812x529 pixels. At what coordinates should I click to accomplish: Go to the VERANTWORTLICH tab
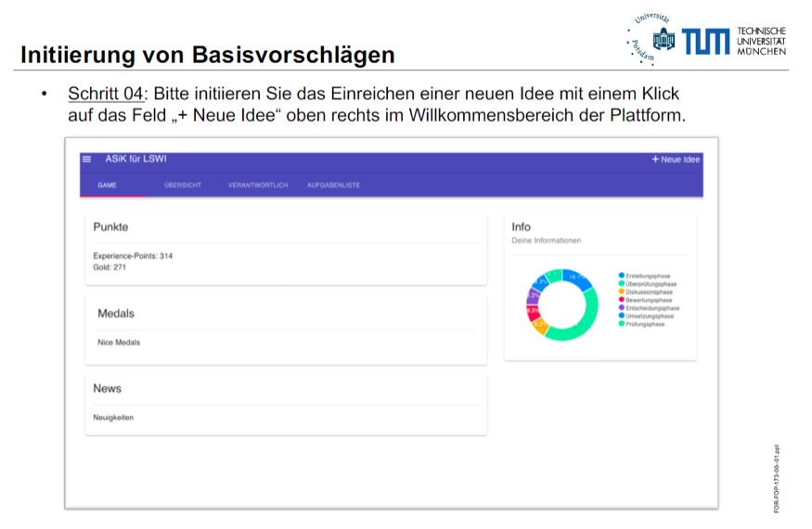click(258, 186)
